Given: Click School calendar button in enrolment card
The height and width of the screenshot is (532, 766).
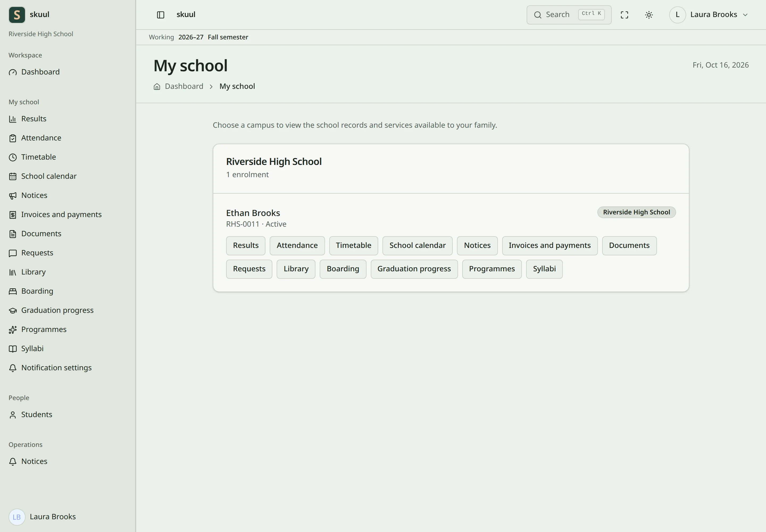Looking at the screenshot, I should (417, 246).
